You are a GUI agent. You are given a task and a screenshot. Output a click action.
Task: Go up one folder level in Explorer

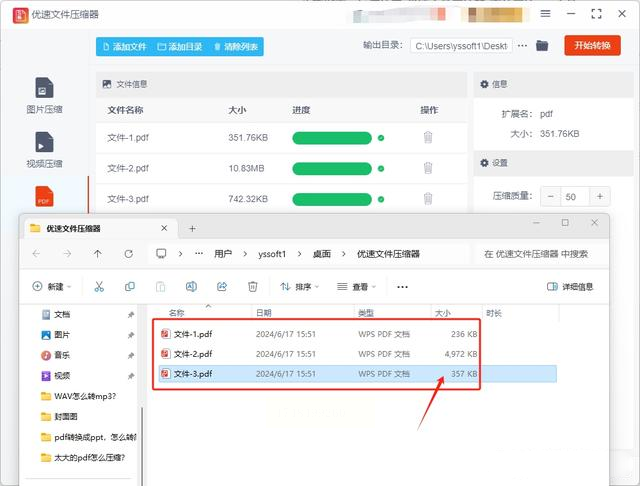click(98, 254)
